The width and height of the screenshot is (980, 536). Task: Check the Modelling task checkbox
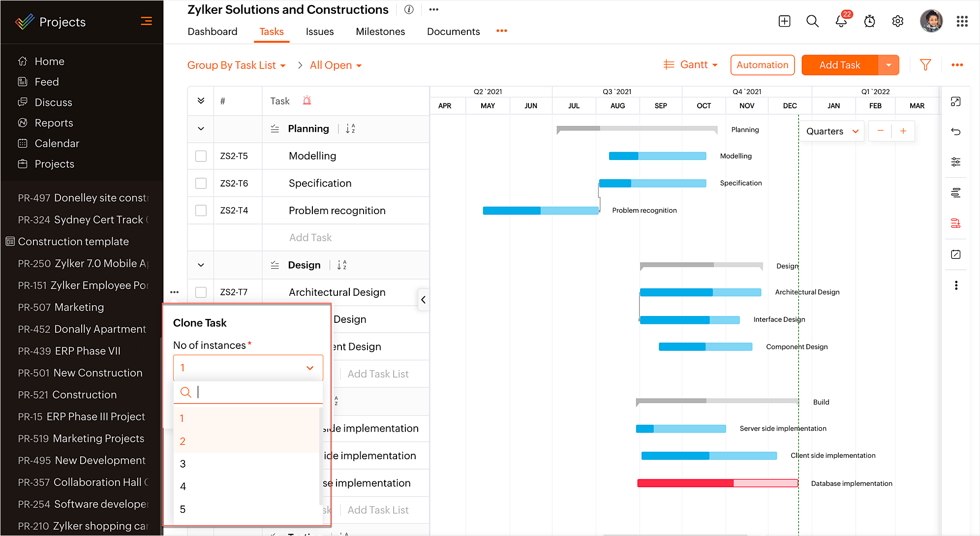point(201,156)
